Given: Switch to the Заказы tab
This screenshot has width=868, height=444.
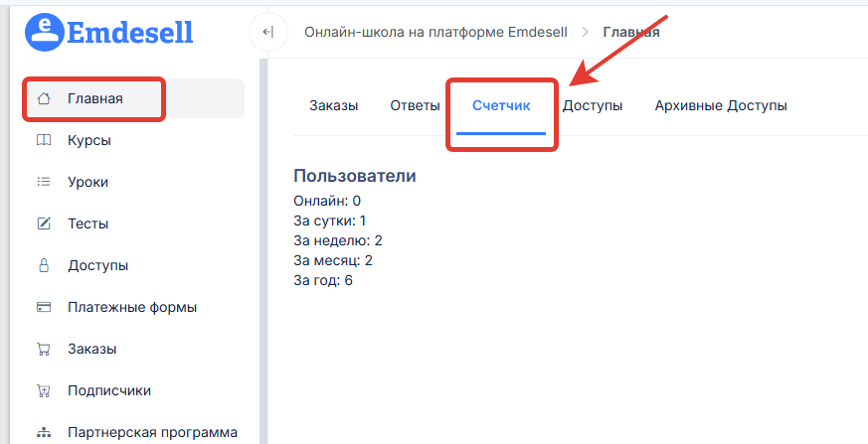Looking at the screenshot, I should [x=333, y=105].
